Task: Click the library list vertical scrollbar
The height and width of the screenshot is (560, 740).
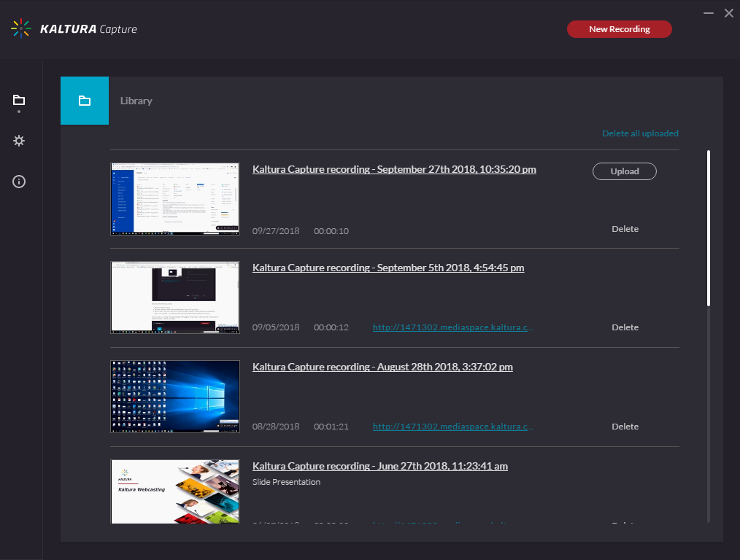Action: pyautogui.click(x=709, y=228)
